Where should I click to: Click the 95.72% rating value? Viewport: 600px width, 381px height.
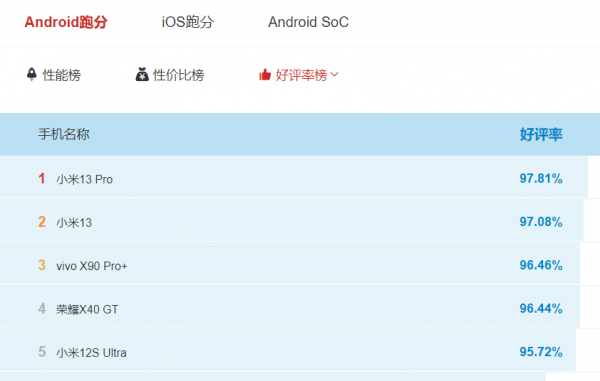pyautogui.click(x=541, y=352)
